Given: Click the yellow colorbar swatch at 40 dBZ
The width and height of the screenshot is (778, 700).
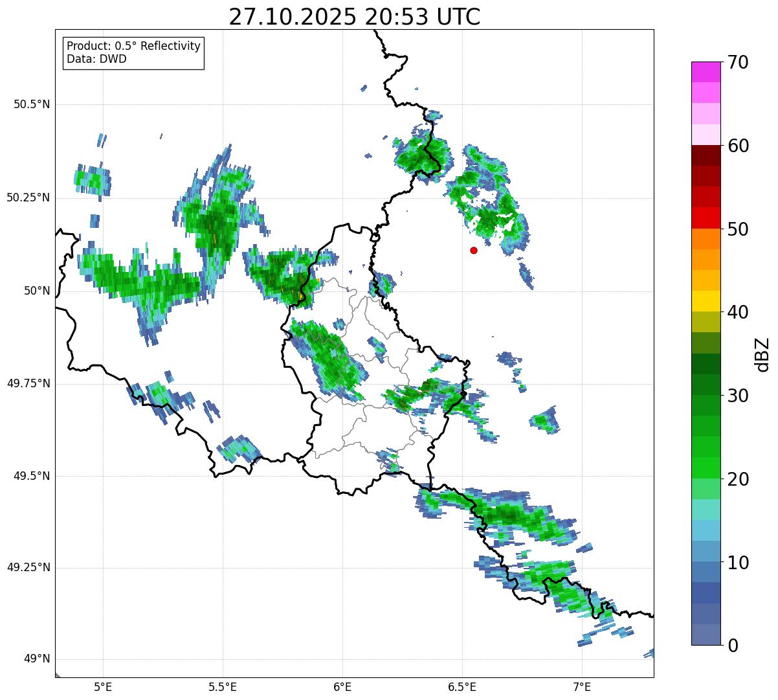Looking at the screenshot, I should point(706,301).
